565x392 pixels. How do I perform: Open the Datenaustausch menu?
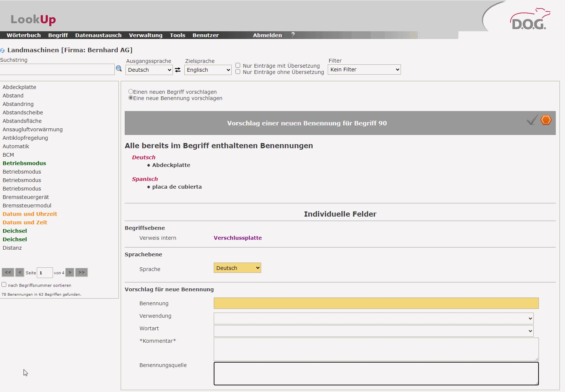98,35
